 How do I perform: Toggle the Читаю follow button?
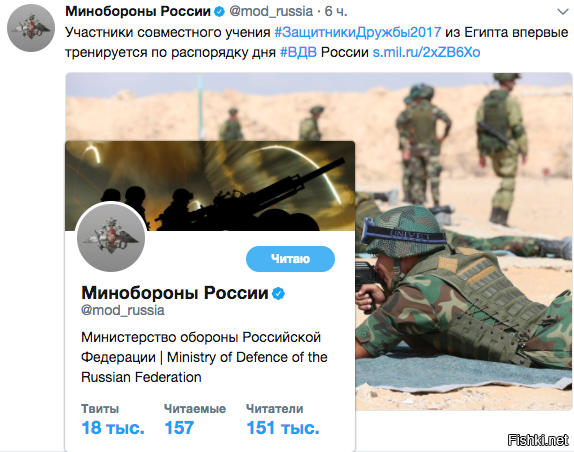pos(290,259)
